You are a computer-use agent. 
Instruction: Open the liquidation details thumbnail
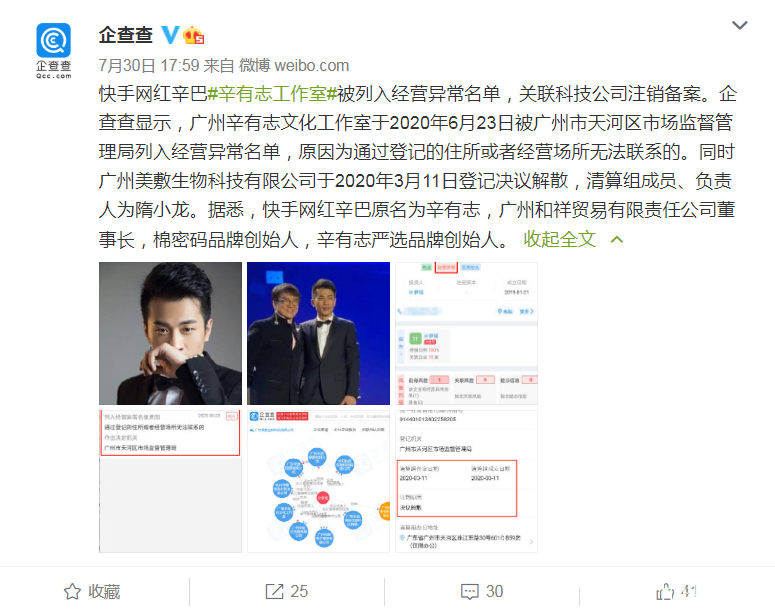pos(466,481)
